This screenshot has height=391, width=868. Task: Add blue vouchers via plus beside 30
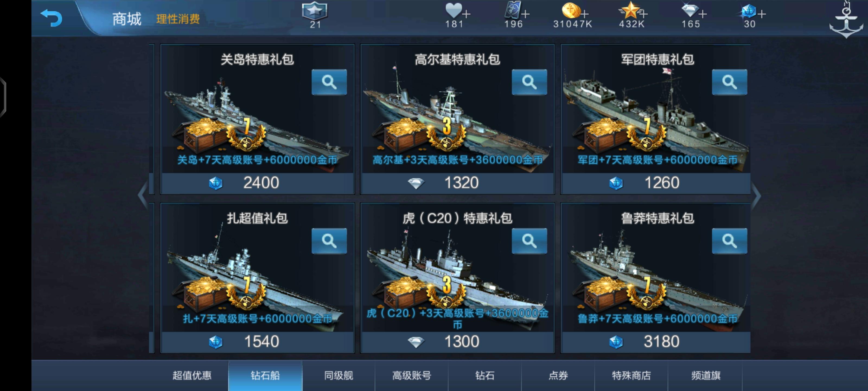click(761, 14)
